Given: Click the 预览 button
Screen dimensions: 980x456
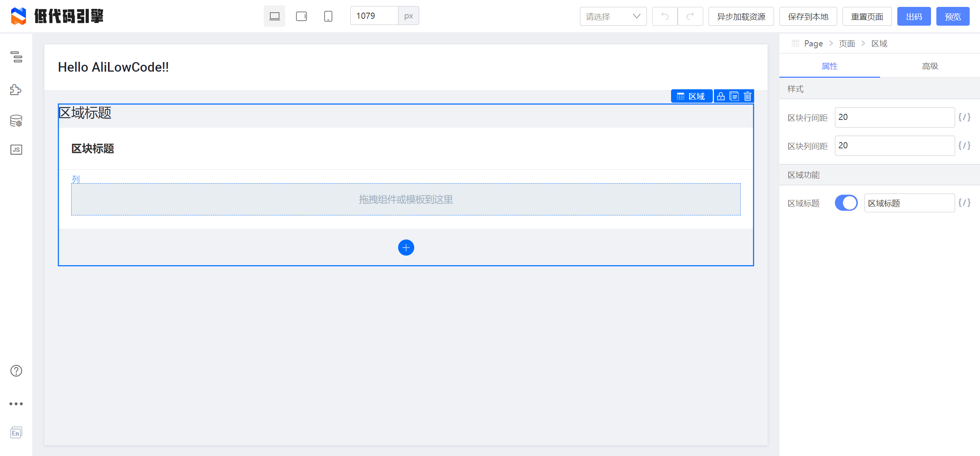Looking at the screenshot, I should click(953, 16).
